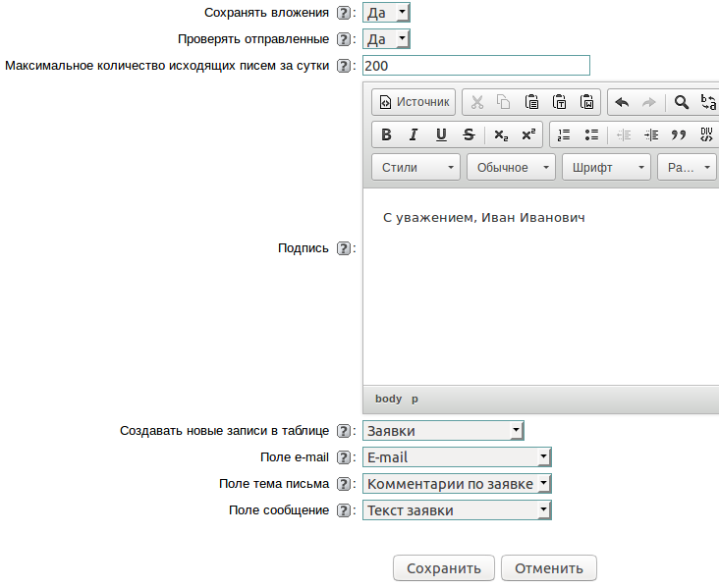Click help icon next to Подпись
The image size is (719, 588).
(x=343, y=248)
